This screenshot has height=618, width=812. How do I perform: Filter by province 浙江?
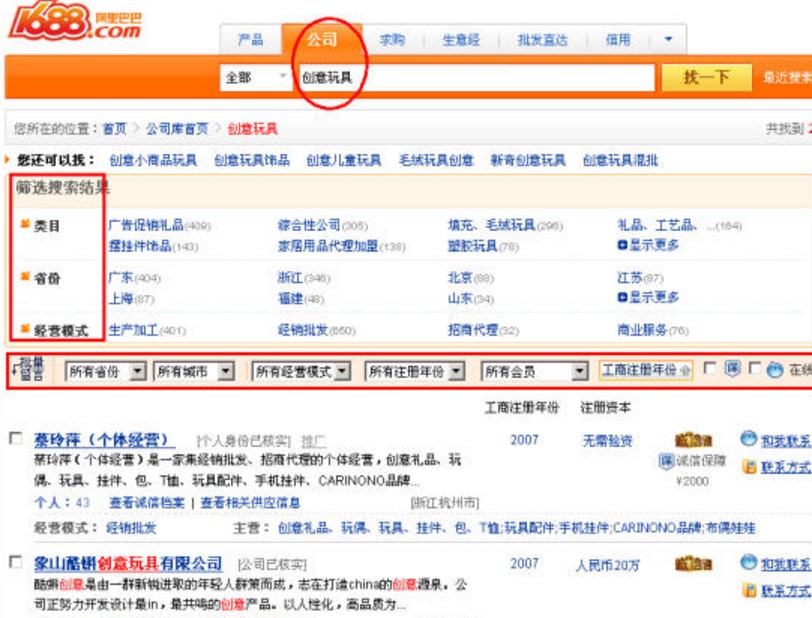(x=290, y=278)
